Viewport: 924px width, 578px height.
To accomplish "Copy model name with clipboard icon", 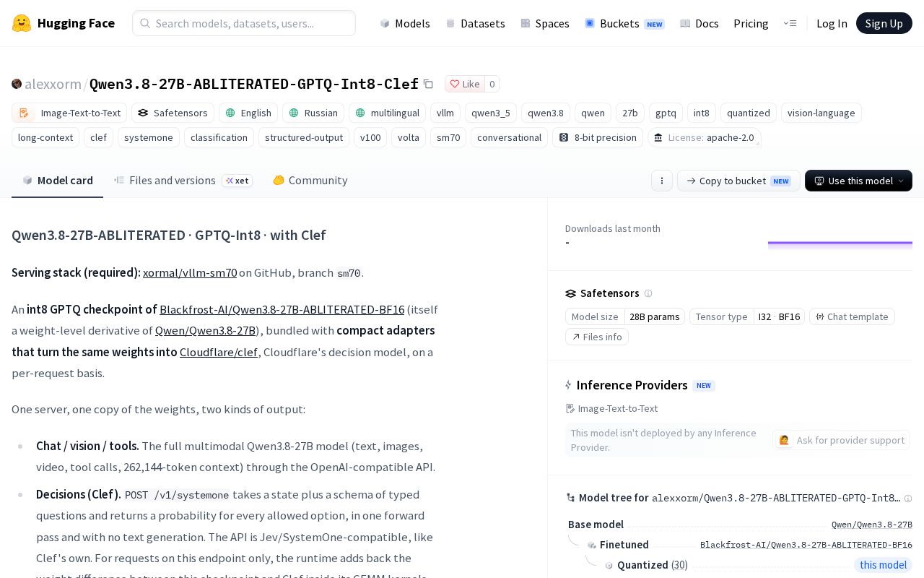I will pyautogui.click(x=428, y=84).
